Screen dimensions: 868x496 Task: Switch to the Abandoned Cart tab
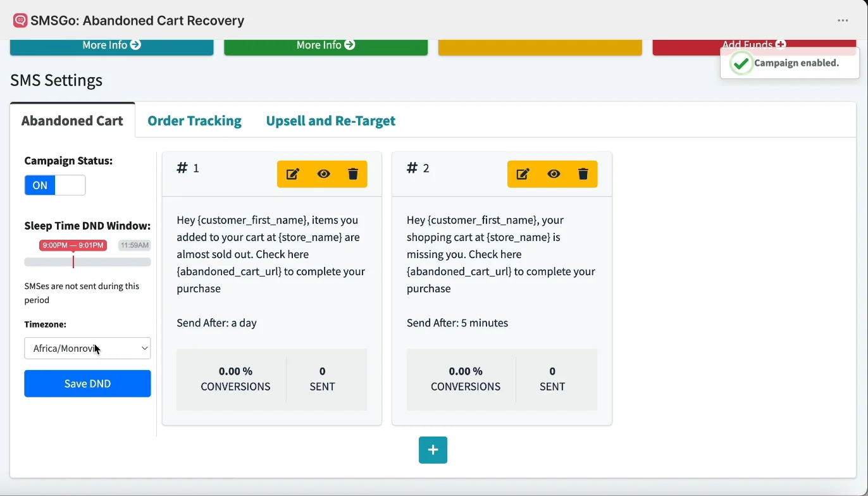(72, 121)
